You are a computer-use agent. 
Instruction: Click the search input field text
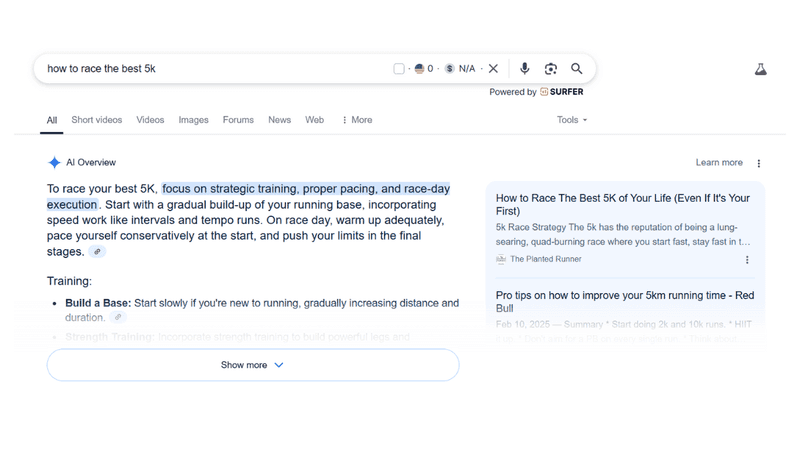(102, 68)
